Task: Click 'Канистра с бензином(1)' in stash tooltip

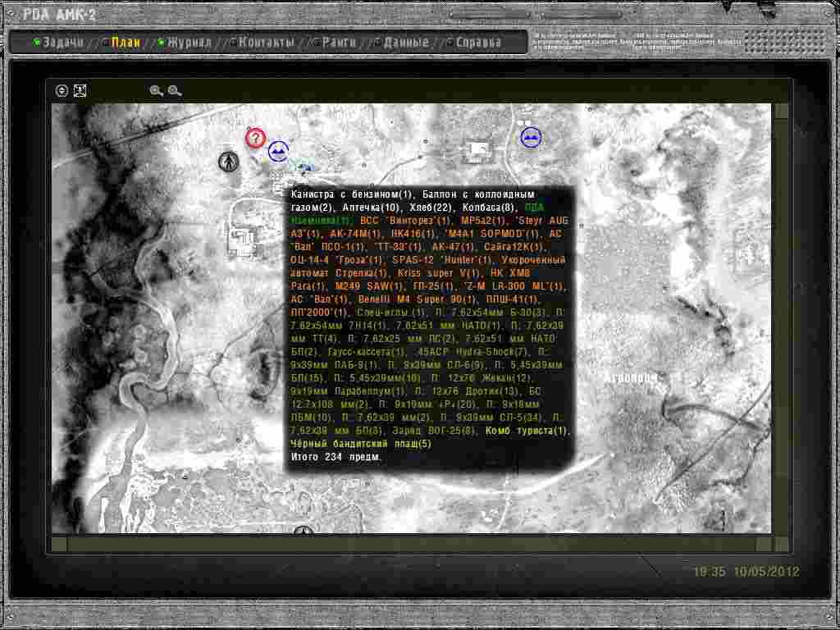Action: coord(351,194)
